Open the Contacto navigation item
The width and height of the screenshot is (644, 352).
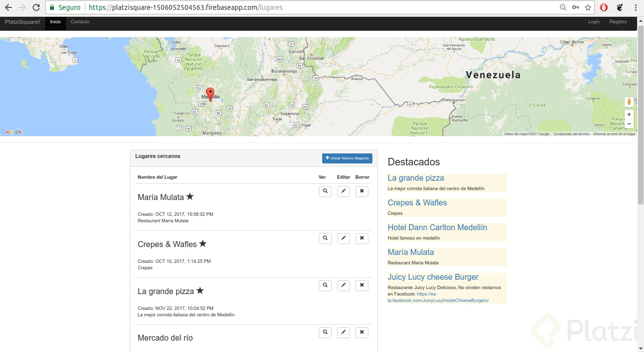[x=80, y=22]
